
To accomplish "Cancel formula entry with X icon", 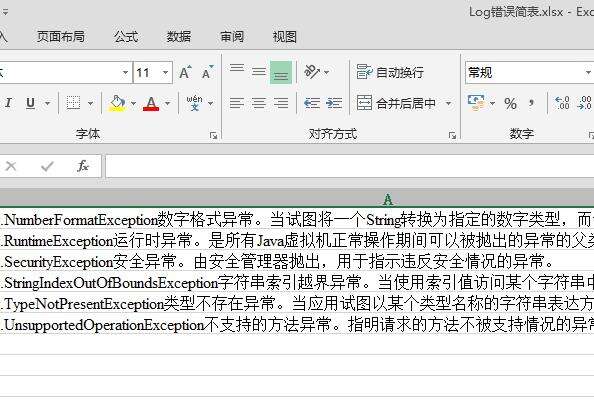I will click(x=11, y=166).
